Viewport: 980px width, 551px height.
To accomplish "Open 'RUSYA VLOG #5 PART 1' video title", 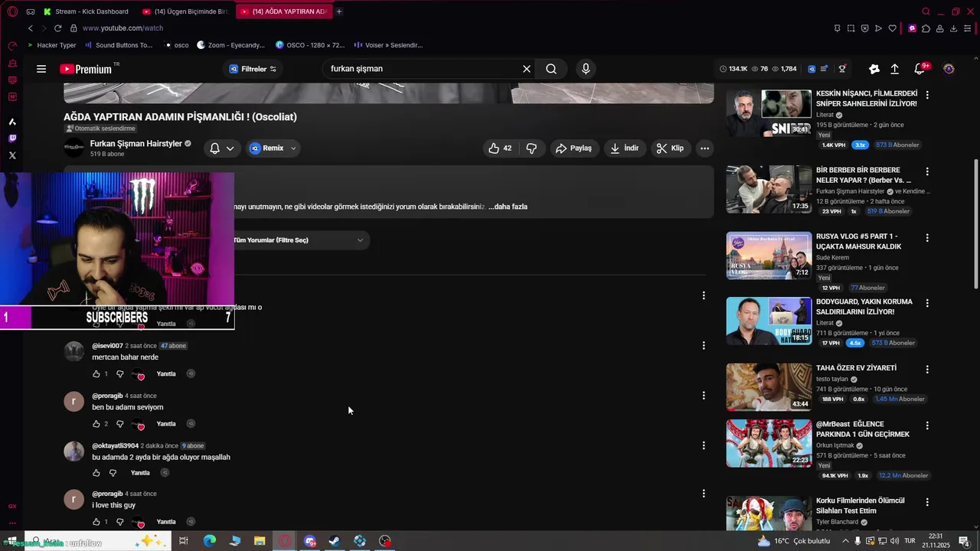I will pos(858,242).
